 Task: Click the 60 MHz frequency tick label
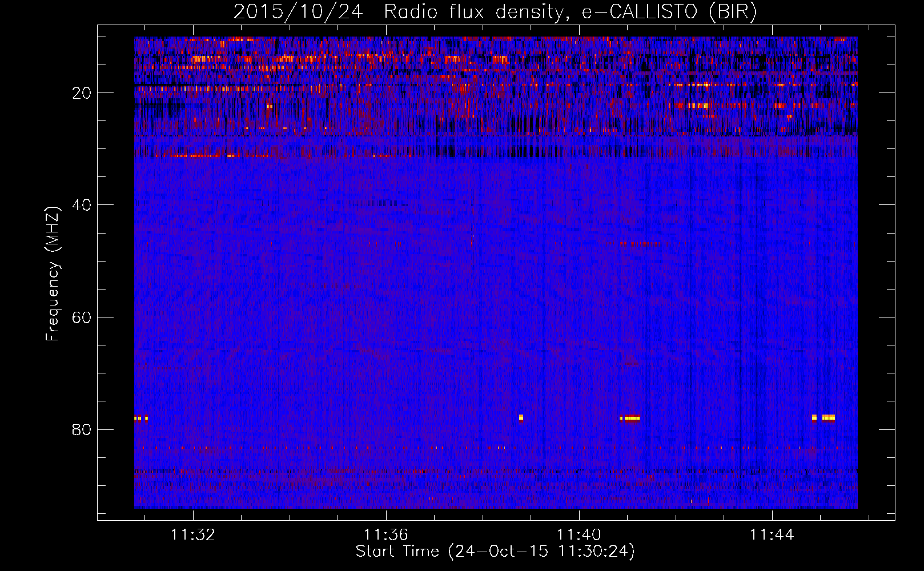coord(82,317)
